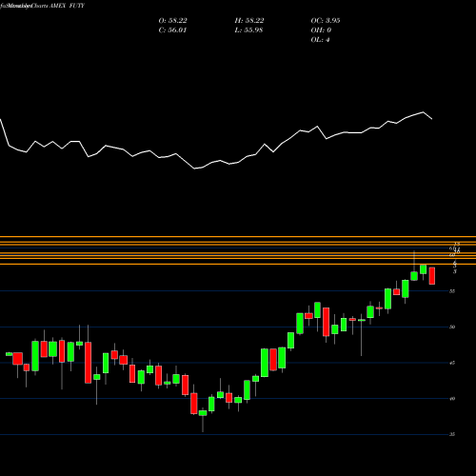Click the low price value L: 55.98

(248, 30)
